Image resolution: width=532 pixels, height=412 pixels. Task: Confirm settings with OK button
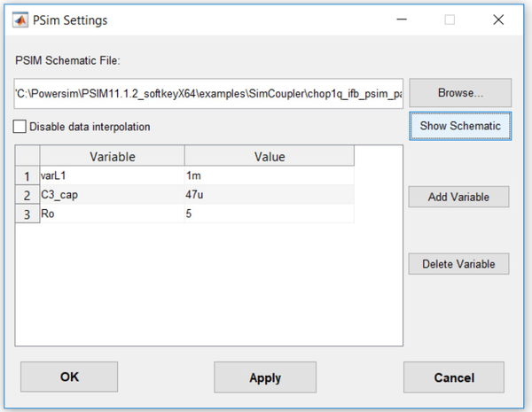pyautogui.click(x=69, y=377)
